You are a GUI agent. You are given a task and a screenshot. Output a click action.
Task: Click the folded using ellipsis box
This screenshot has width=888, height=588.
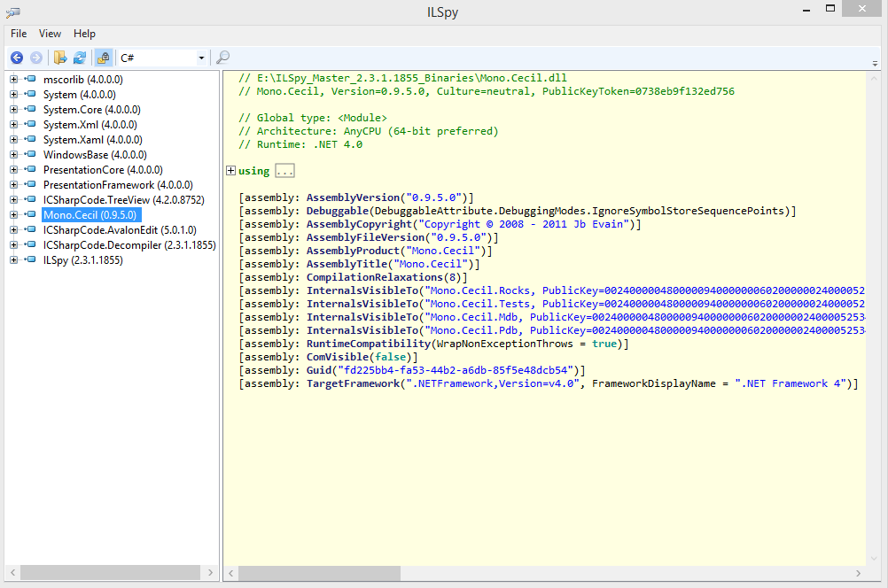(284, 170)
